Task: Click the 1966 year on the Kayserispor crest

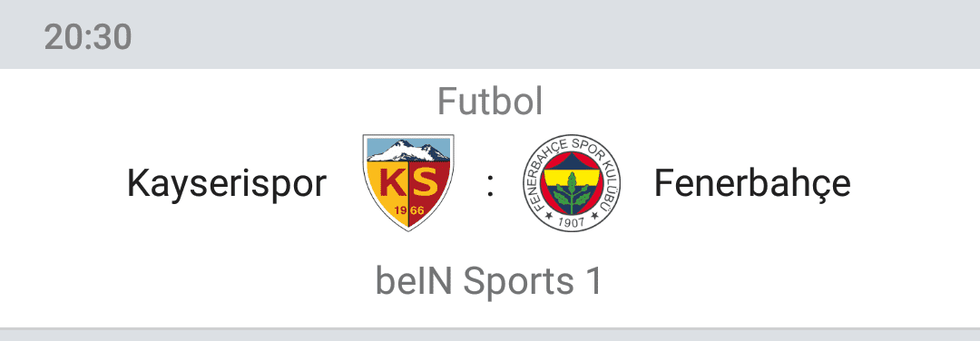Action: 408,210
